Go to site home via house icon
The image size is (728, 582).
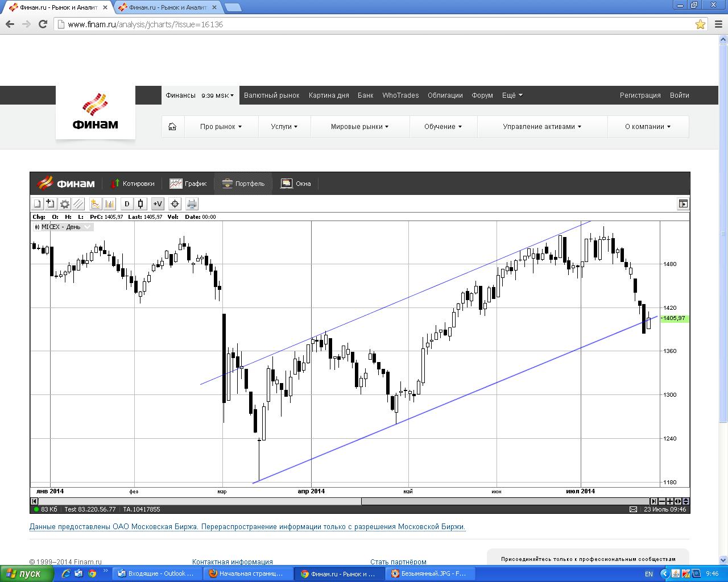coord(172,127)
